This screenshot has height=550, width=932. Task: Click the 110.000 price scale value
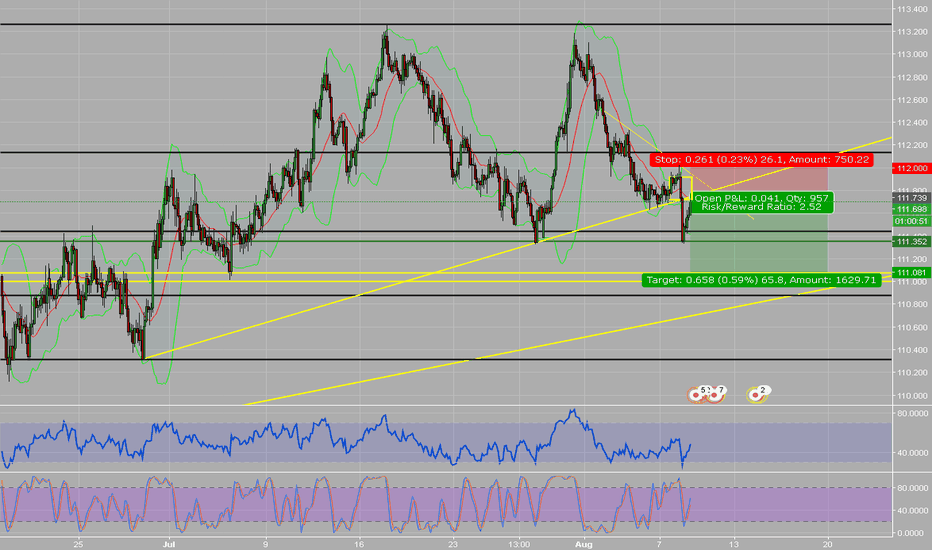coord(912,396)
